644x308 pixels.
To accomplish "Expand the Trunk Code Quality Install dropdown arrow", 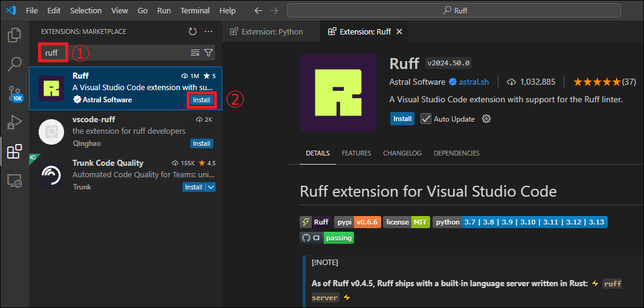I will 211,187.
